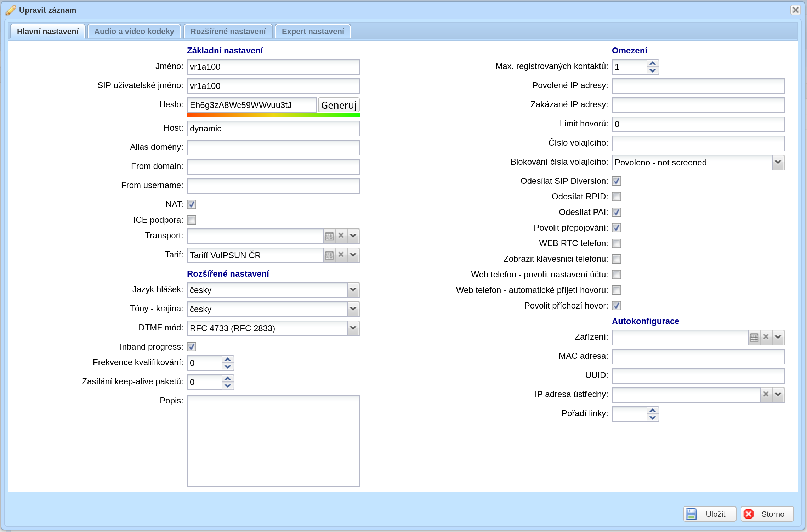The image size is (807, 532).
Task: Enable WEB RTC telefon checkbox
Action: 616,243
